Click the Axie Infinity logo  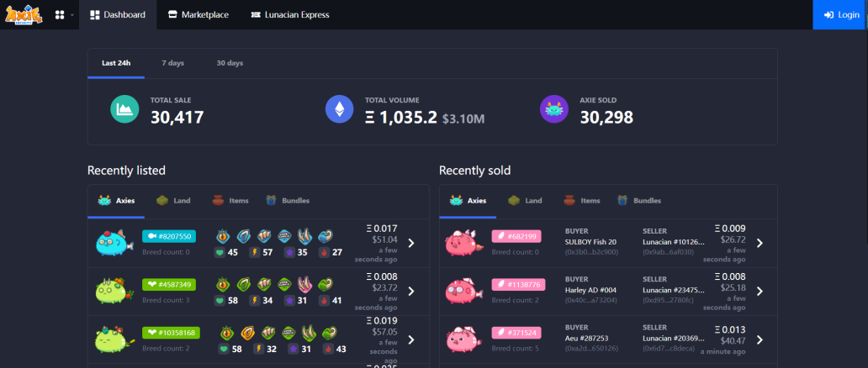[x=24, y=14]
